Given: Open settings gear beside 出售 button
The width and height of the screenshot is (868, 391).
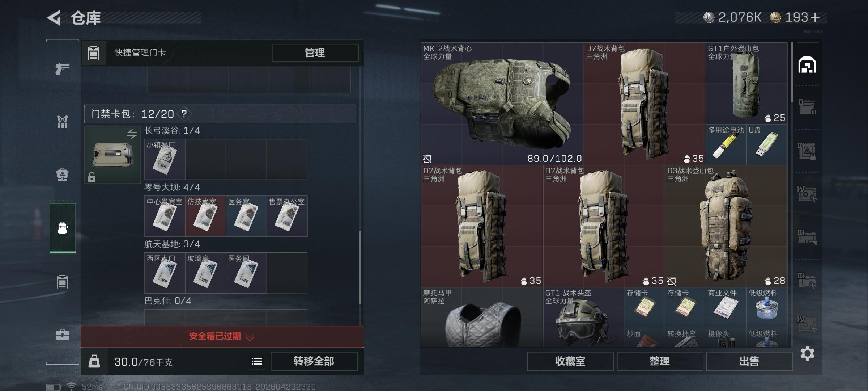Looking at the screenshot, I should (x=807, y=353).
